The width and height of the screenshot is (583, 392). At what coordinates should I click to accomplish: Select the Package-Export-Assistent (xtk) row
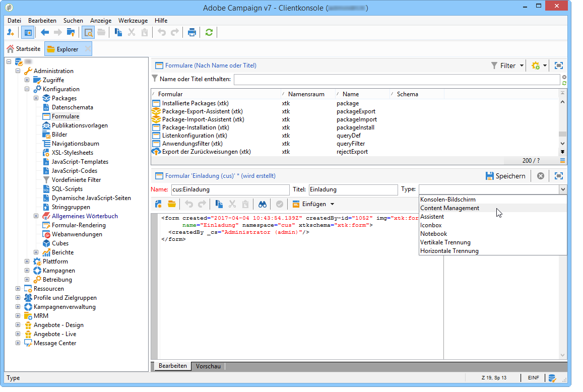(x=202, y=111)
